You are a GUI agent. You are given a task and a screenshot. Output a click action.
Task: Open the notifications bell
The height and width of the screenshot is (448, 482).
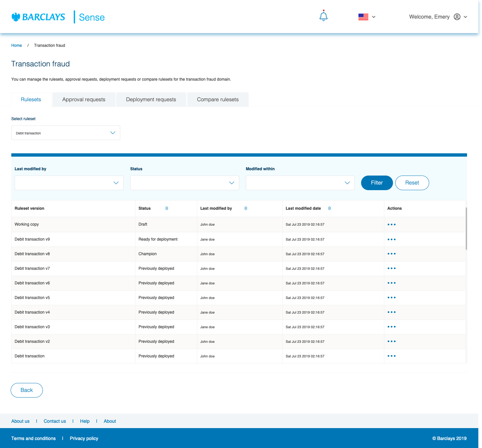(324, 16)
